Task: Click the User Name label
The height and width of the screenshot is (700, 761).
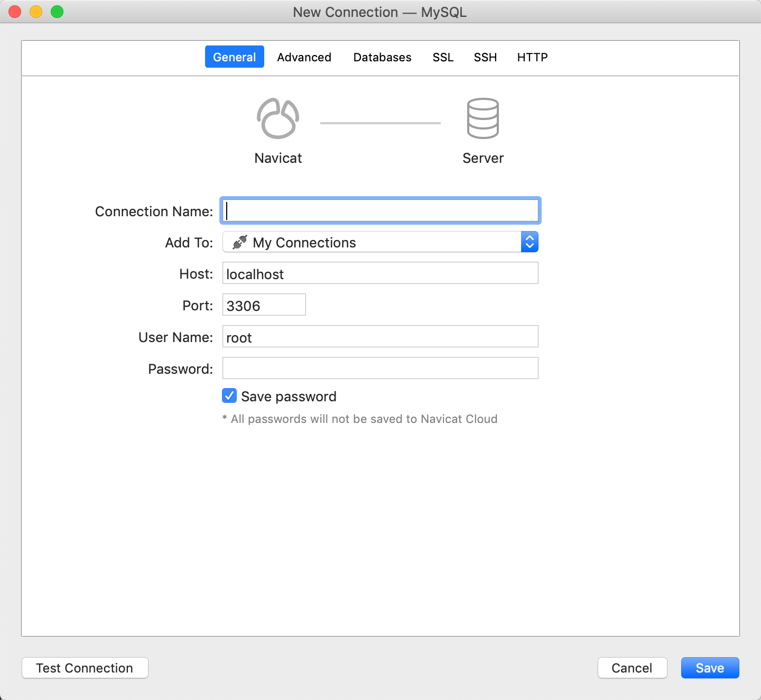Action: tap(176, 337)
